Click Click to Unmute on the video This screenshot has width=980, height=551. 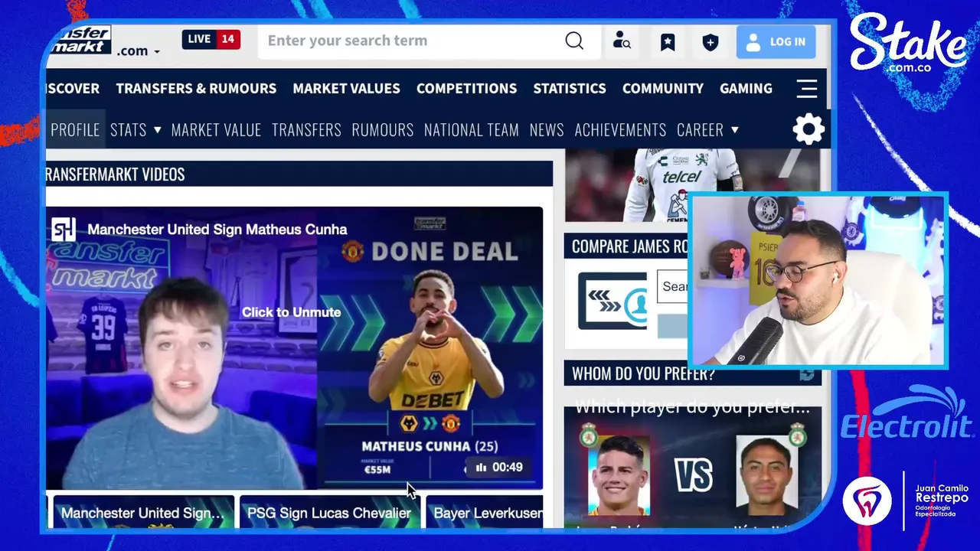(291, 312)
